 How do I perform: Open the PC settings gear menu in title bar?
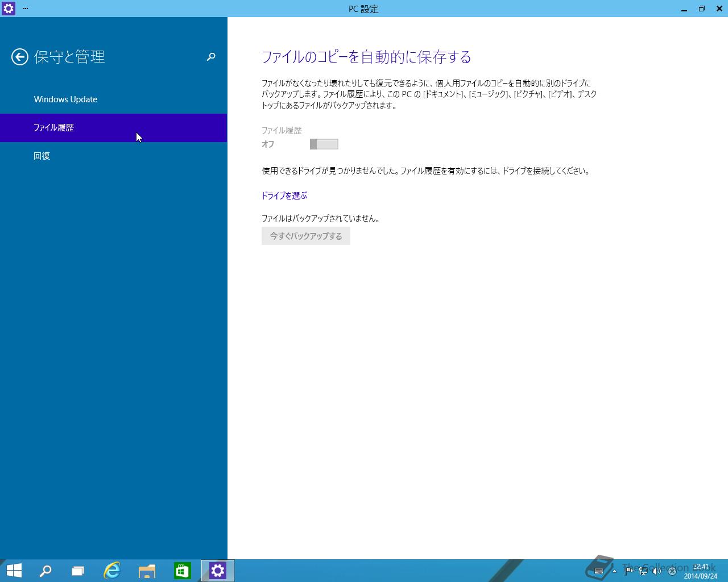coord(9,9)
